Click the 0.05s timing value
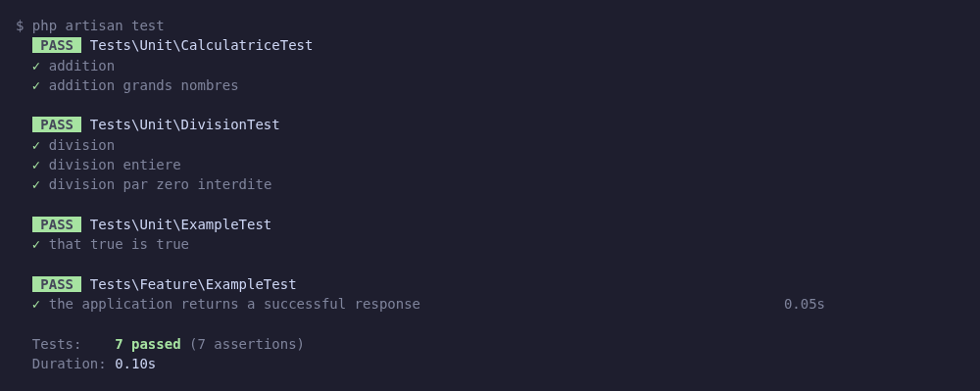The image size is (980, 391). (805, 305)
